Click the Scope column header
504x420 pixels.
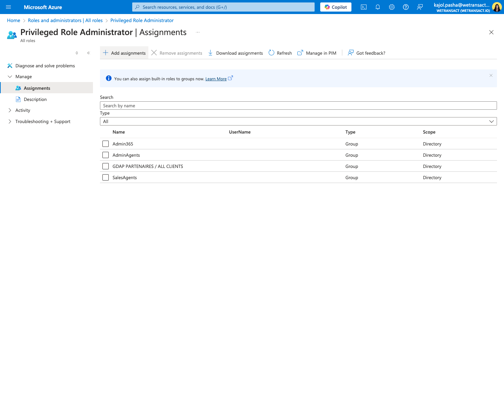tap(429, 132)
